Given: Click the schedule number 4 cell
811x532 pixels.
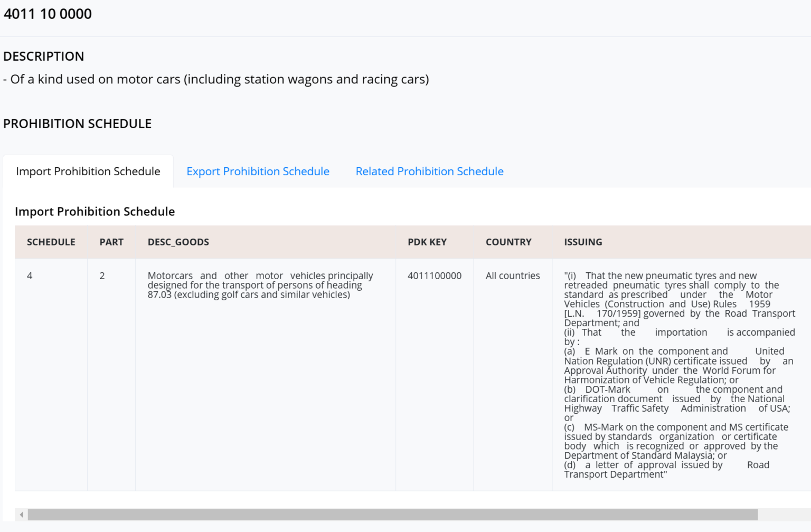Looking at the screenshot, I should click(x=30, y=276).
